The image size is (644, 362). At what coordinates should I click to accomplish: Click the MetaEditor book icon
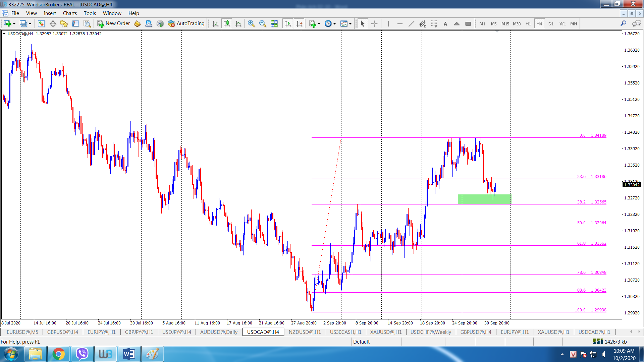137,23
